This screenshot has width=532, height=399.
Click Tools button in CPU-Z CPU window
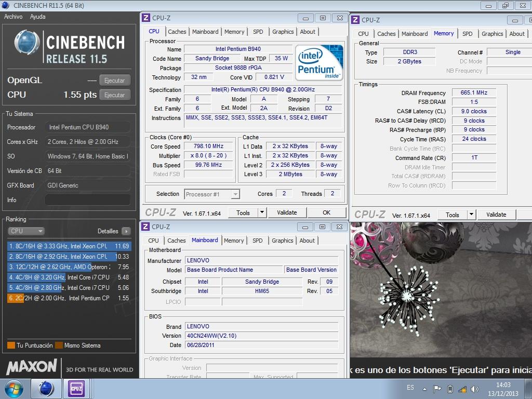[x=243, y=212]
